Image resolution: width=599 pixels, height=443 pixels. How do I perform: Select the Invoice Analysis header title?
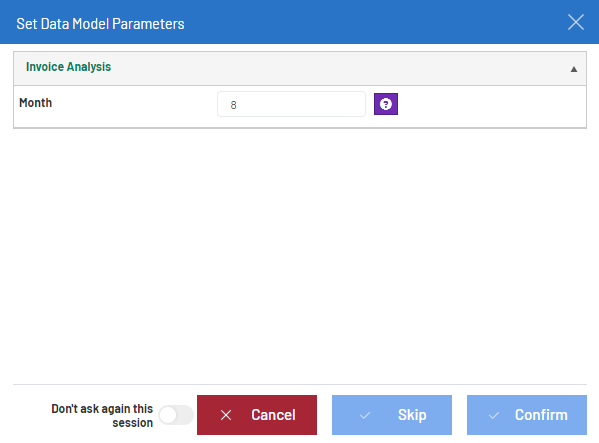[68, 67]
